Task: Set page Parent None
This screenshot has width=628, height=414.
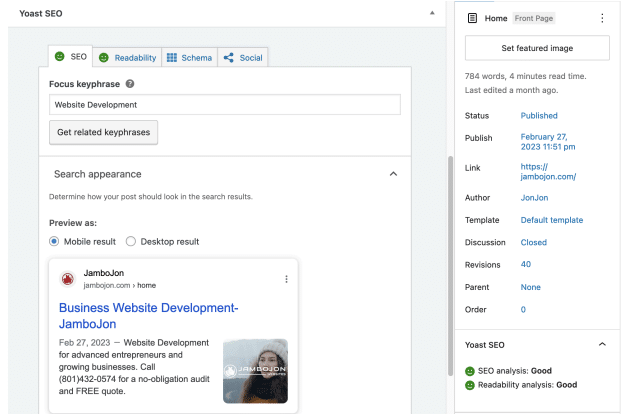Action: tap(530, 287)
